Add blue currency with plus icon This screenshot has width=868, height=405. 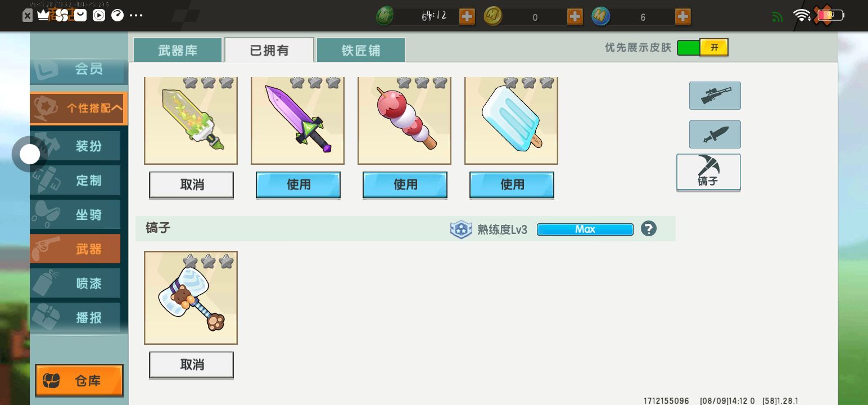click(682, 16)
